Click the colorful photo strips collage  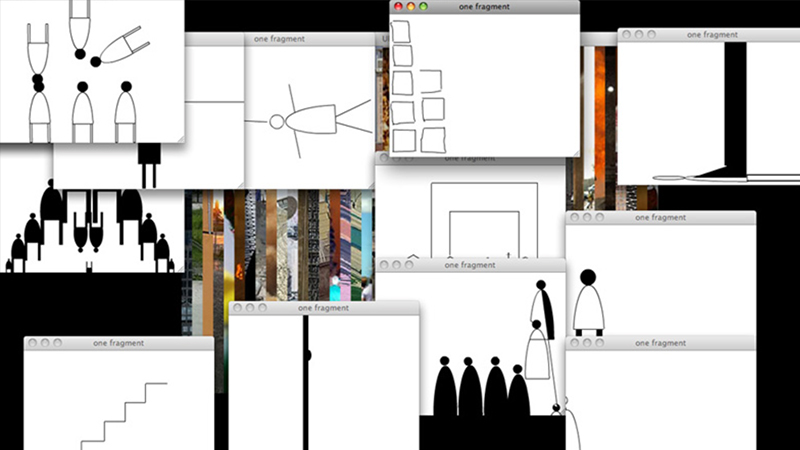tap(279, 245)
